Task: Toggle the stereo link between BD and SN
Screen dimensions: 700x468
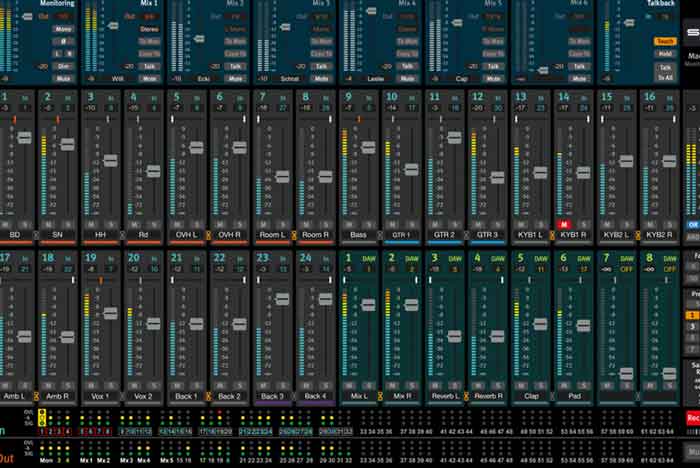Action: coord(36,235)
